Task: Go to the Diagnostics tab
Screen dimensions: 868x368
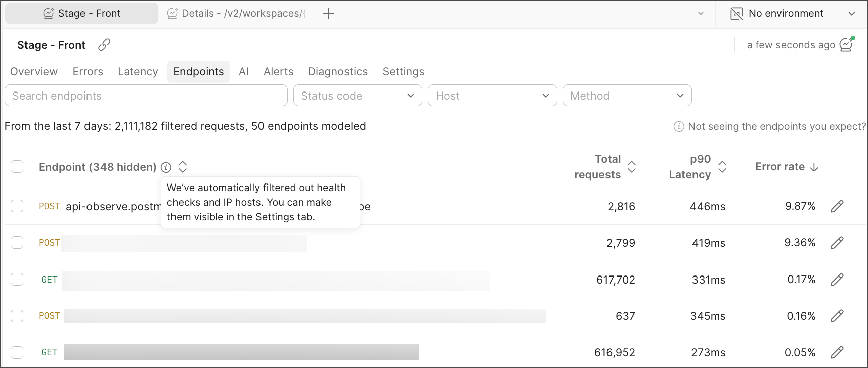Action: coord(337,72)
